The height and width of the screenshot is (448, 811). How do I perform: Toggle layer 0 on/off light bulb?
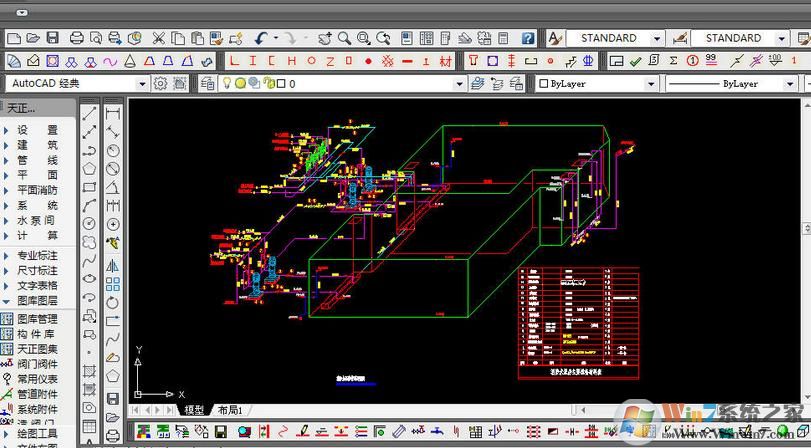pyautogui.click(x=227, y=84)
